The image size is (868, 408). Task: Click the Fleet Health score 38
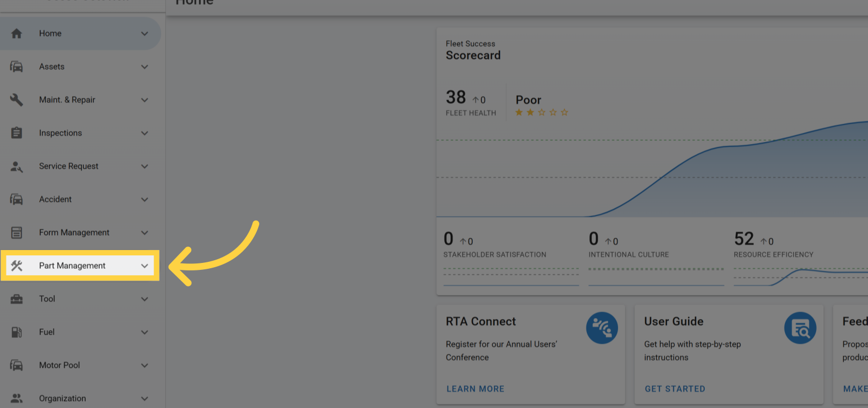pyautogui.click(x=456, y=97)
